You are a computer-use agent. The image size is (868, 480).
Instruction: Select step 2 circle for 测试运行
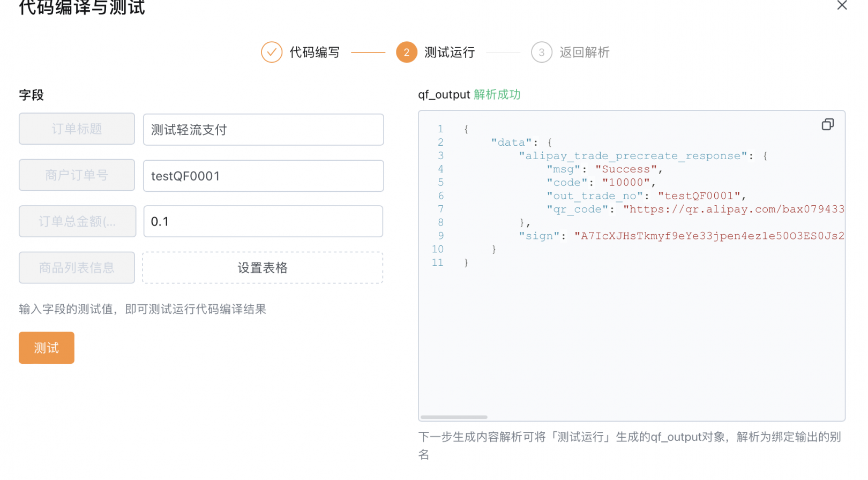(x=407, y=52)
